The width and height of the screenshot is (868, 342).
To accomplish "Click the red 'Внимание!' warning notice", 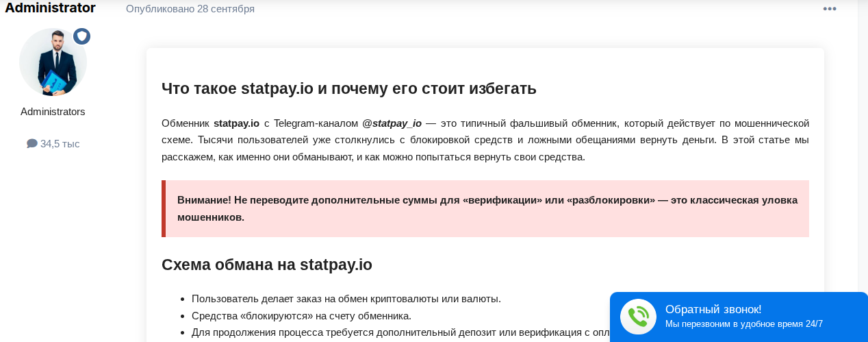I will pyautogui.click(x=486, y=208).
